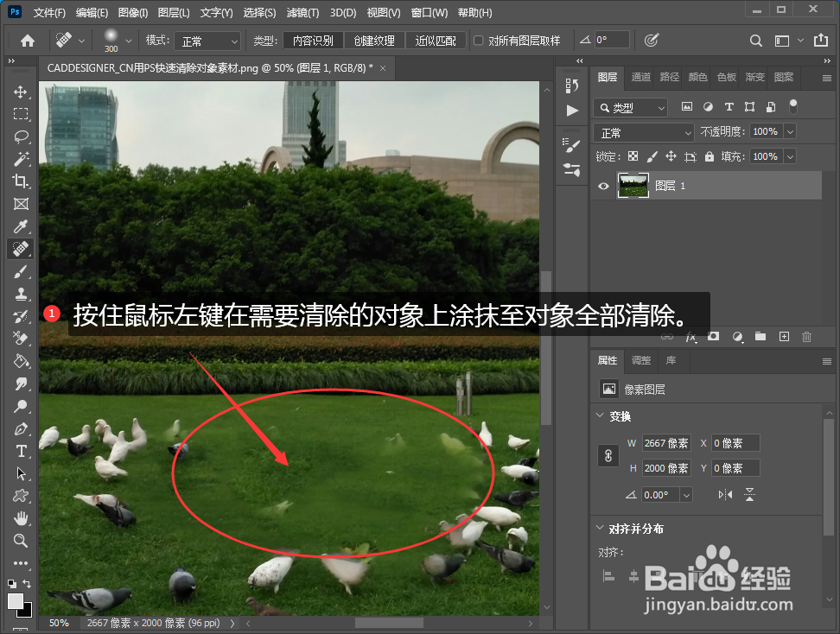Select the Rectangular Marquee tool
Viewport: 840px width, 634px height.
pyautogui.click(x=21, y=114)
